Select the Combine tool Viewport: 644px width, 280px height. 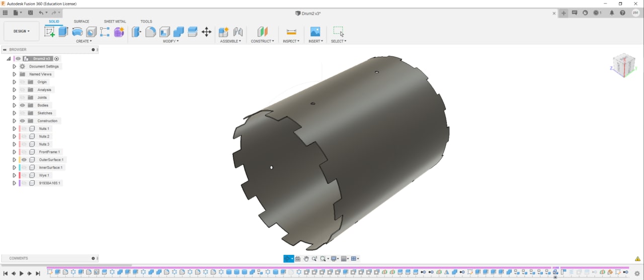click(x=179, y=32)
